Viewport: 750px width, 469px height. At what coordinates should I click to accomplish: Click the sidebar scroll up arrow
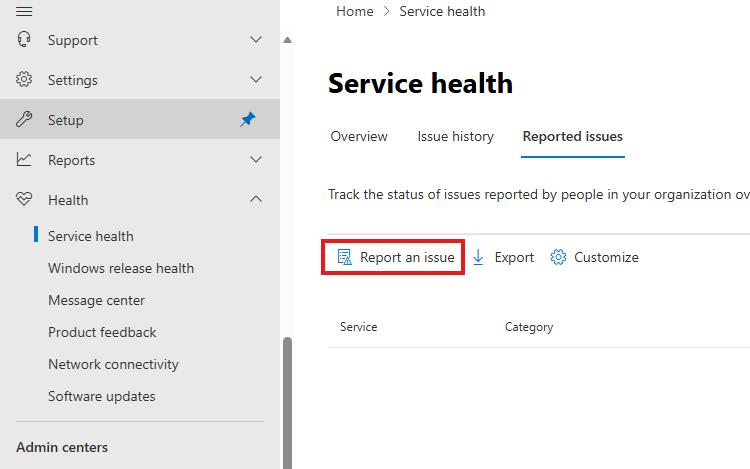[x=287, y=40]
